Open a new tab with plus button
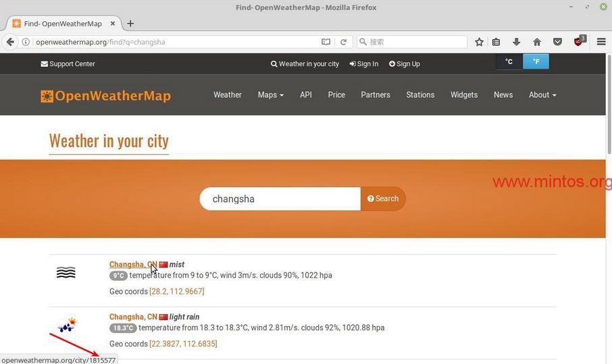The image size is (612, 364). click(x=130, y=24)
